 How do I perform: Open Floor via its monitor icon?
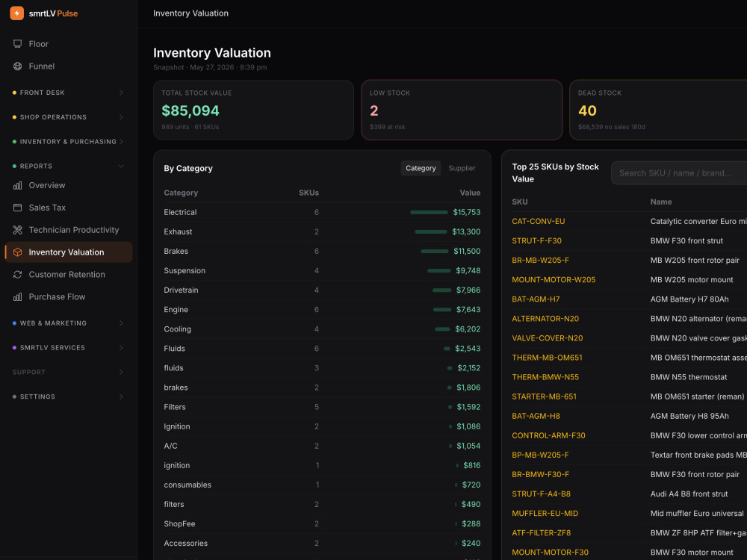point(18,44)
